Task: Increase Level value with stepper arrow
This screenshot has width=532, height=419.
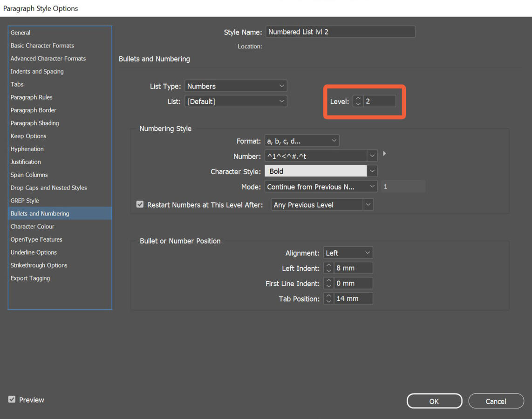Action: [358, 98]
